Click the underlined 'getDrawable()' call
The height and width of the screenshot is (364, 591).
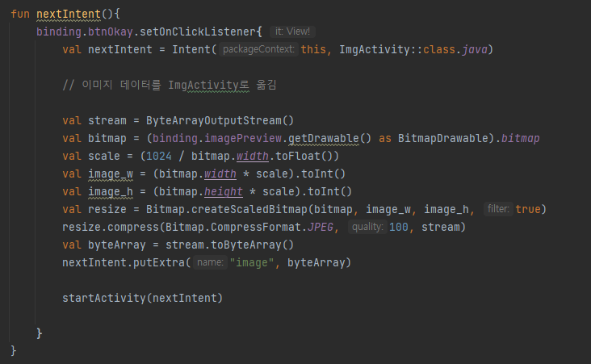[329, 138]
